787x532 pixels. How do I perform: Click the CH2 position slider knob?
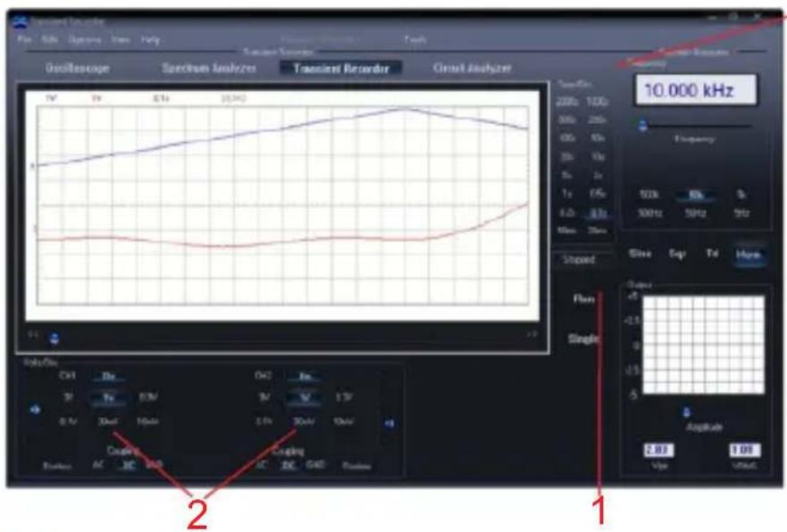(389, 424)
